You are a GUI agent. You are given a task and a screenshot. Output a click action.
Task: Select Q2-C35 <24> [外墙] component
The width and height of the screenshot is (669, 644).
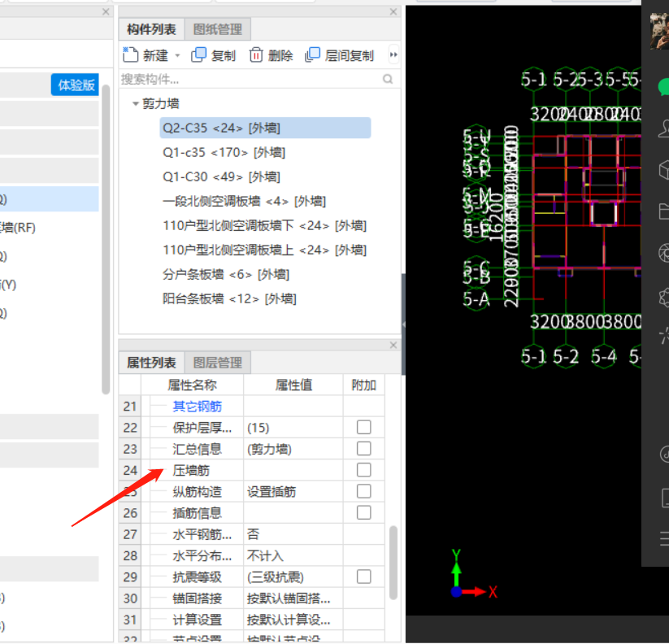[265, 128]
